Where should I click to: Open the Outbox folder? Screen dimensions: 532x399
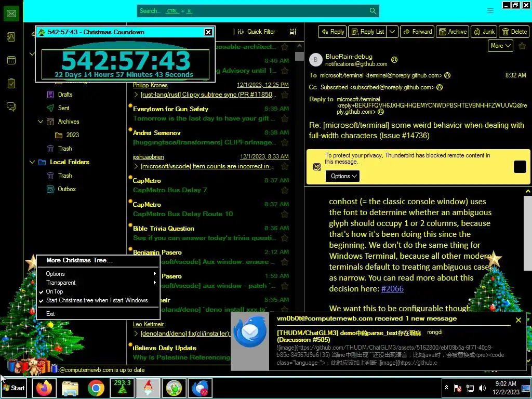coord(66,189)
